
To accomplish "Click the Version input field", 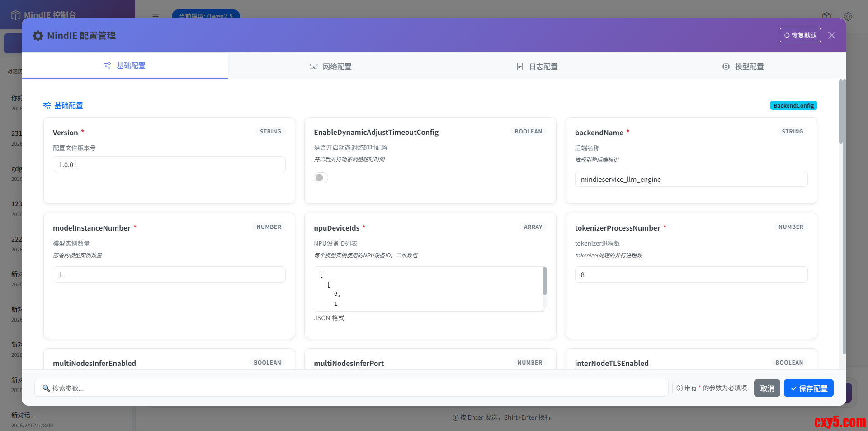I will coord(169,165).
